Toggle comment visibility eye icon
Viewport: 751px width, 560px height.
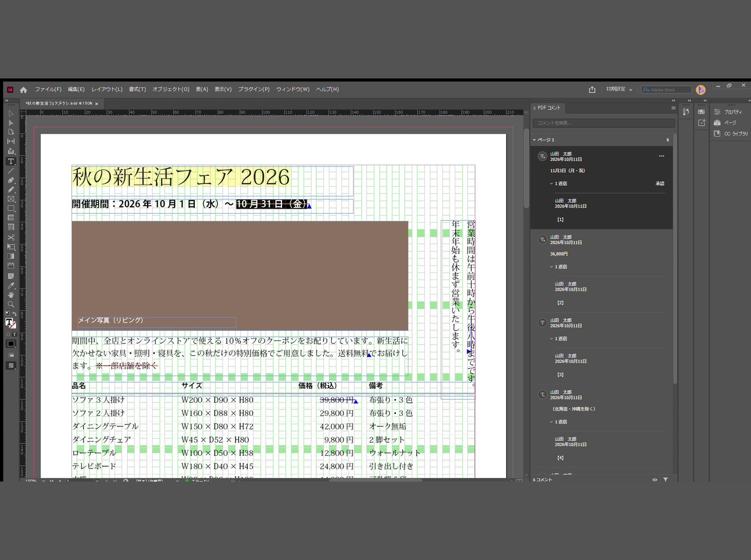pyautogui.click(x=654, y=479)
